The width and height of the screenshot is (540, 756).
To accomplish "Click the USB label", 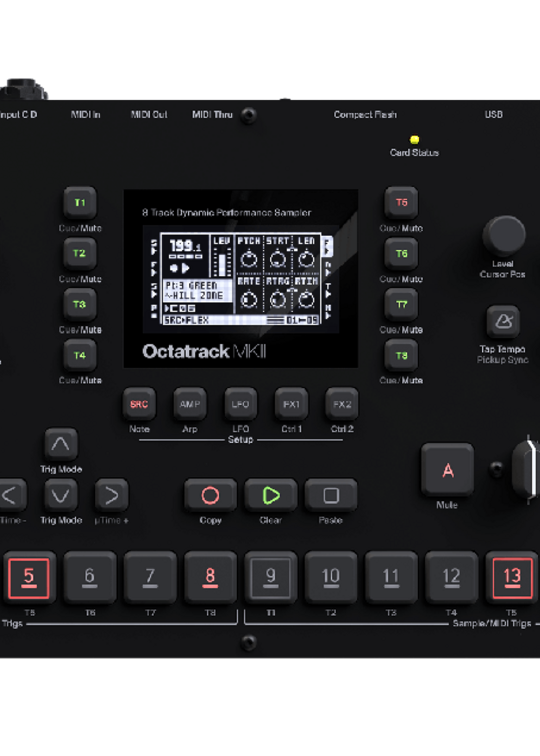I will pyautogui.click(x=494, y=115).
